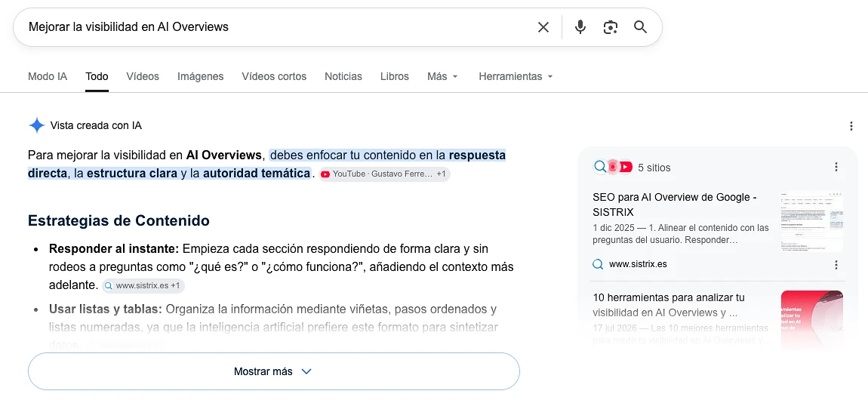Start voice search with microphone icon
This screenshot has height=400, width=868.
(580, 27)
